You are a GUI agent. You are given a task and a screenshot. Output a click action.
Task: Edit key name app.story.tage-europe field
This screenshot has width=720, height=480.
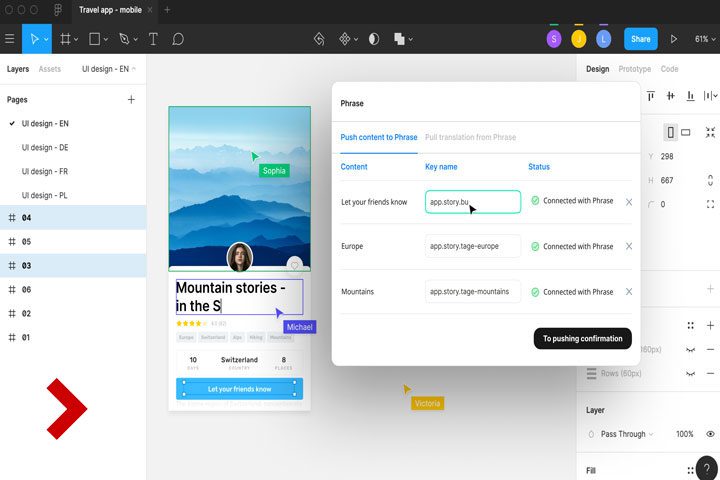click(472, 246)
